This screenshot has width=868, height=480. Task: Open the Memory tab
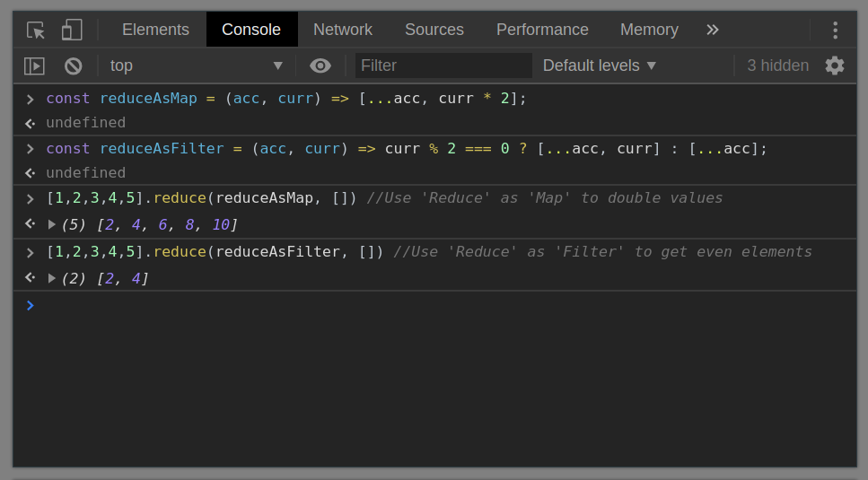(x=649, y=30)
